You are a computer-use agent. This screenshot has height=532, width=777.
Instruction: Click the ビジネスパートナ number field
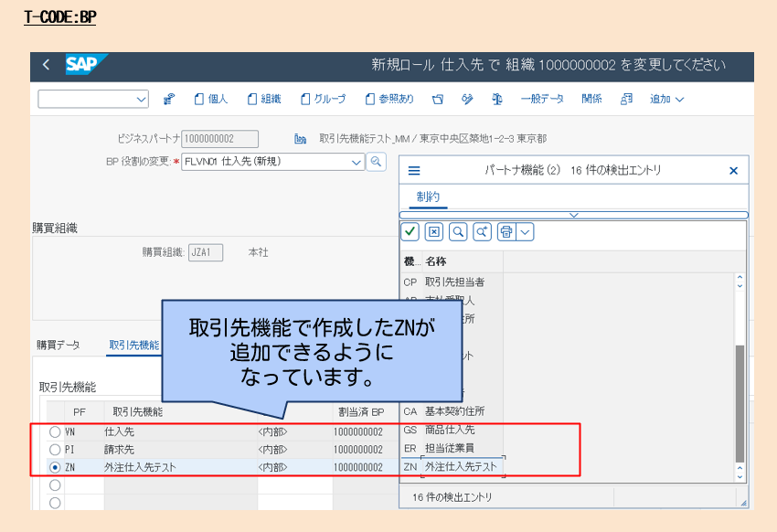220,139
